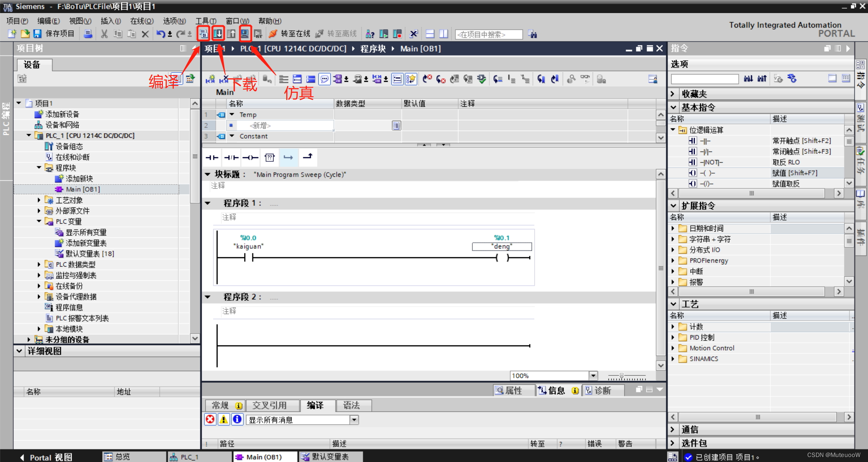
Task: Click the Delete X icon in the toolbar
Action: point(145,34)
